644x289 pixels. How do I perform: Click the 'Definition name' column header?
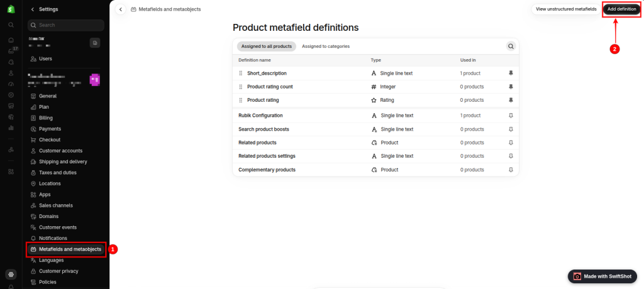[255, 60]
